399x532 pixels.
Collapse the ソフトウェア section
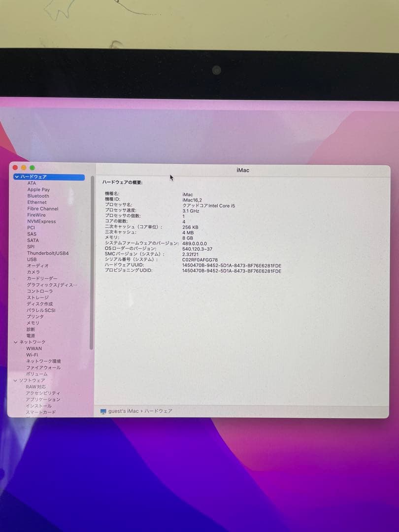pos(15,380)
